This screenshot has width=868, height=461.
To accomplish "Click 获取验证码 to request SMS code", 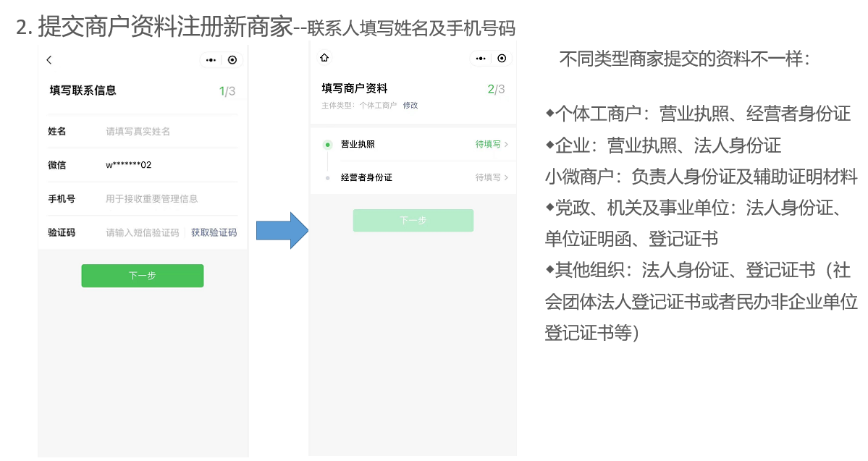I will tap(214, 232).
